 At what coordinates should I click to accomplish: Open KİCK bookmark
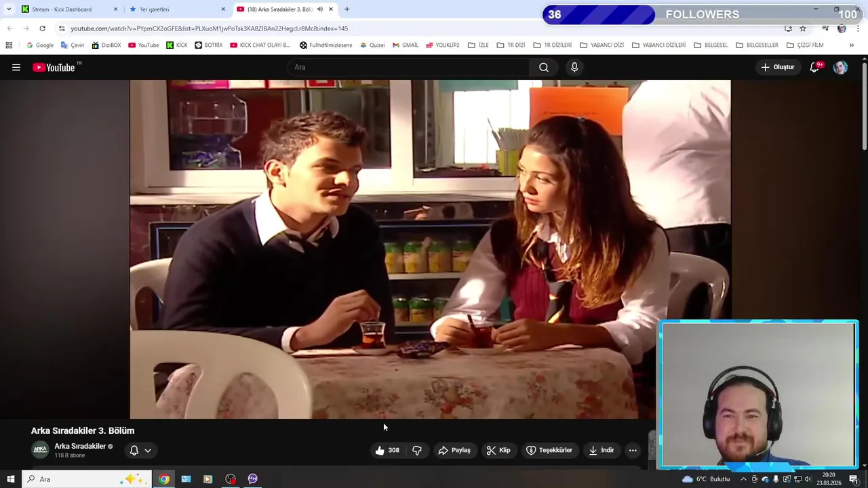(x=177, y=45)
